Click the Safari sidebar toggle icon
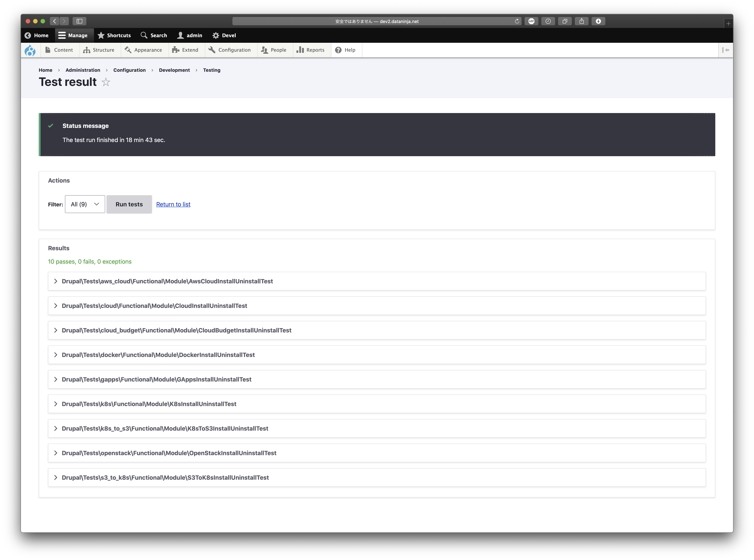 79,21
